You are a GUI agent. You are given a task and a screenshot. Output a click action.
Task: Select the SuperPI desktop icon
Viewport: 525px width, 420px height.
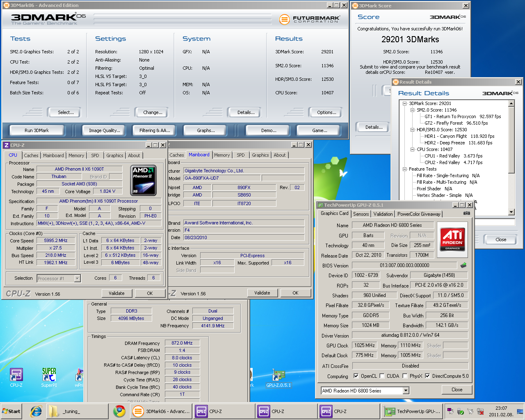(49, 377)
